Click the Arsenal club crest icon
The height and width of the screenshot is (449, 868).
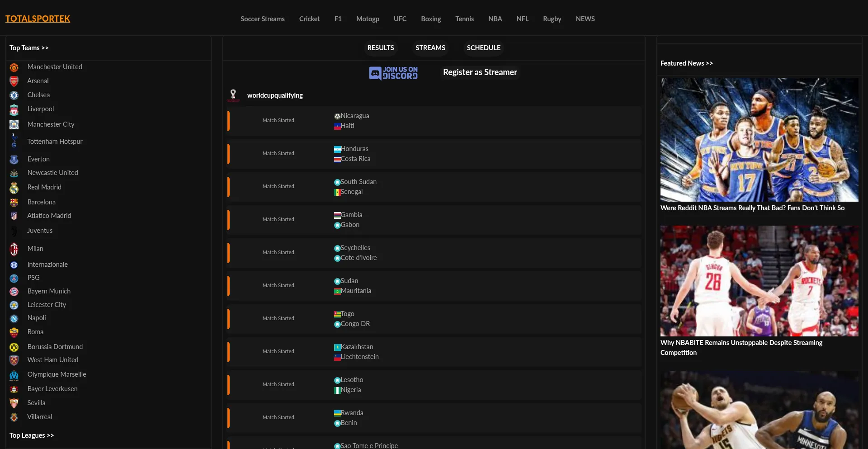[14, 81]
